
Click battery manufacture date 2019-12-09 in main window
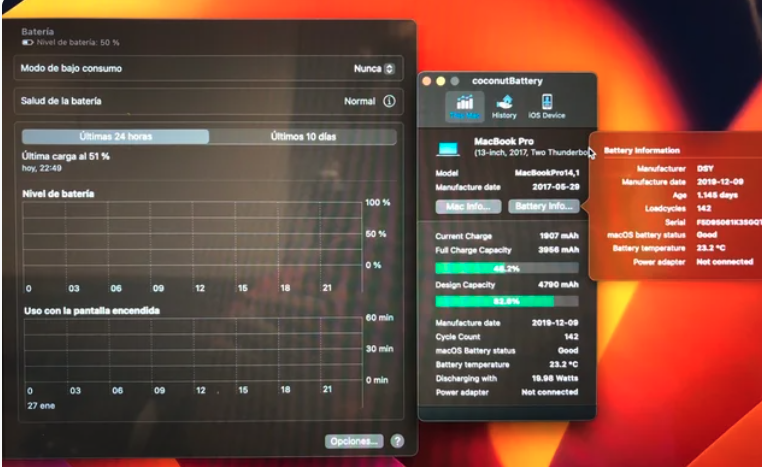554,323
